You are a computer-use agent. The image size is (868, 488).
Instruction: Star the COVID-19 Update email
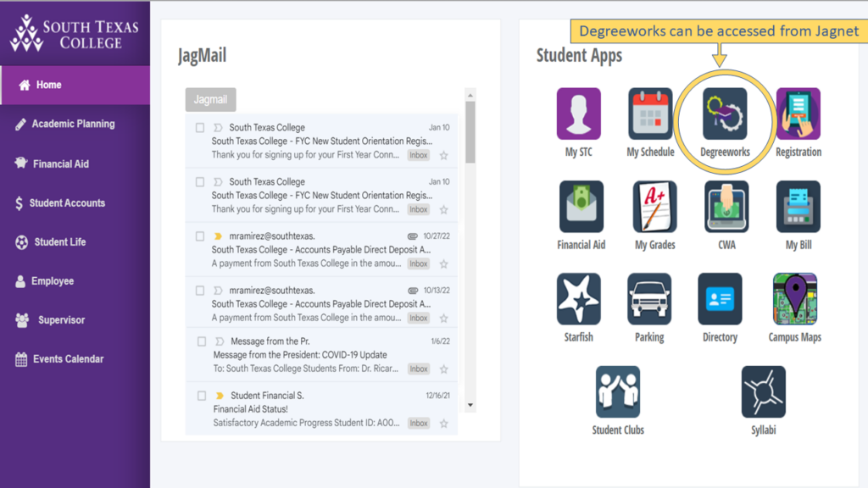(444, 369)
